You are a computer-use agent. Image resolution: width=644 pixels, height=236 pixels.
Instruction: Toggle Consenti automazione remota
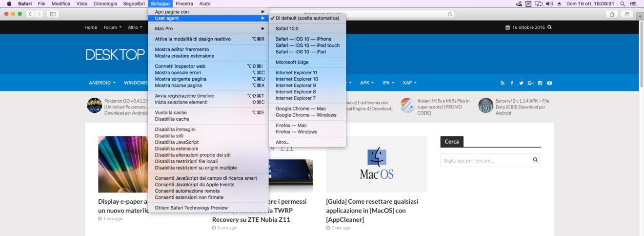[208, 191]
